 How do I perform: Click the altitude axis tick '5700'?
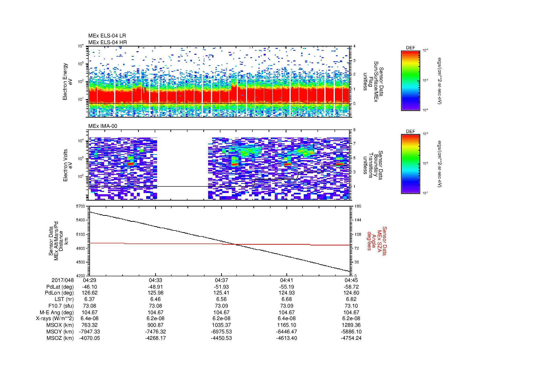(x=81, y=206)
